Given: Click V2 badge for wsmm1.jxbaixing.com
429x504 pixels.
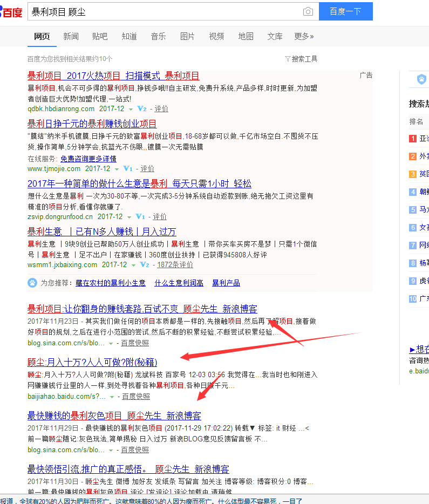Looking at the screenshot, I should coord(145,264).
